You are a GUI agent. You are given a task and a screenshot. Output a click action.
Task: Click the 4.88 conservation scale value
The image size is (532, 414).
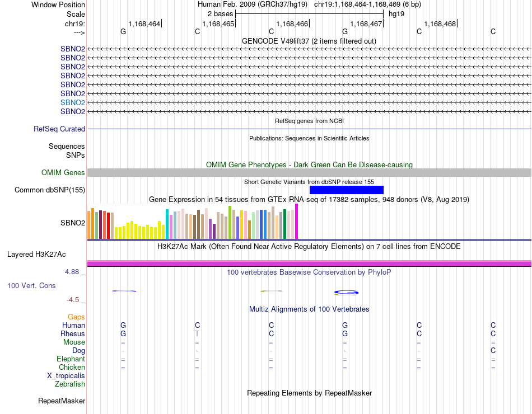tap(72, 271)
